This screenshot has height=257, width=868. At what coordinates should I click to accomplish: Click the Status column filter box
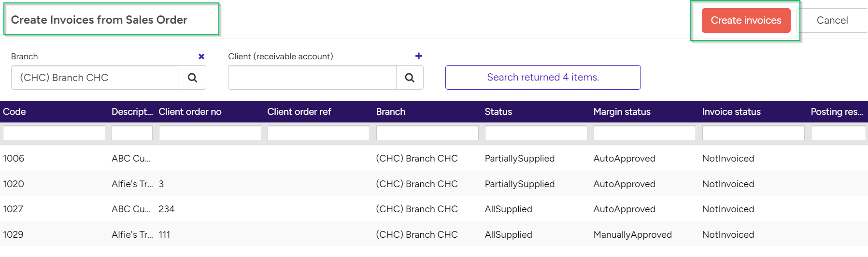pos(536,133)
